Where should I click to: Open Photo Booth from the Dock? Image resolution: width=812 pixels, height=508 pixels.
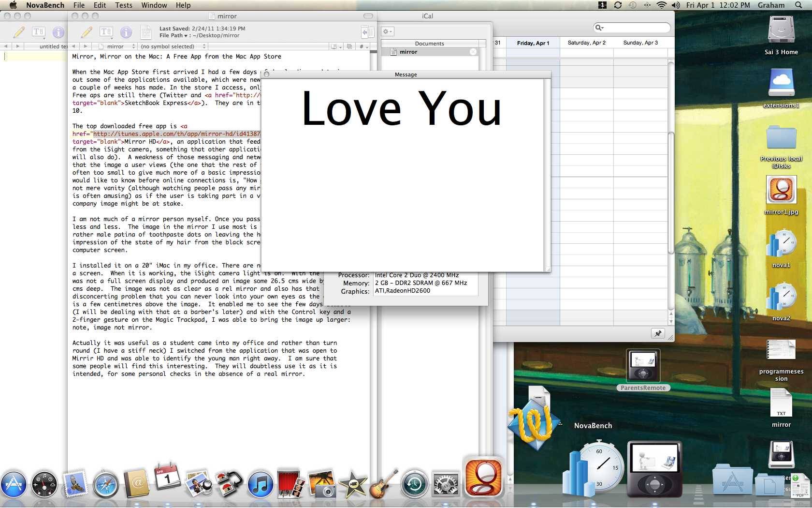(x=291, y=484)
